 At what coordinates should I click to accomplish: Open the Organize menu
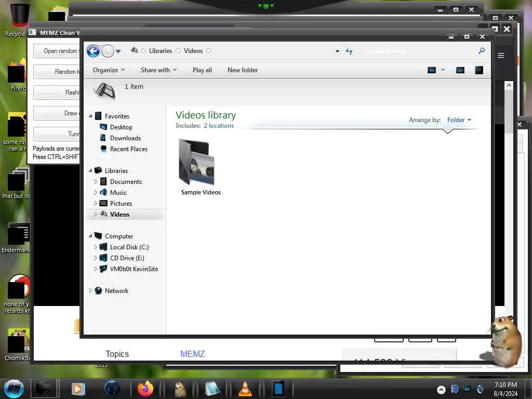pyautogui.click(x=109, y=70)
